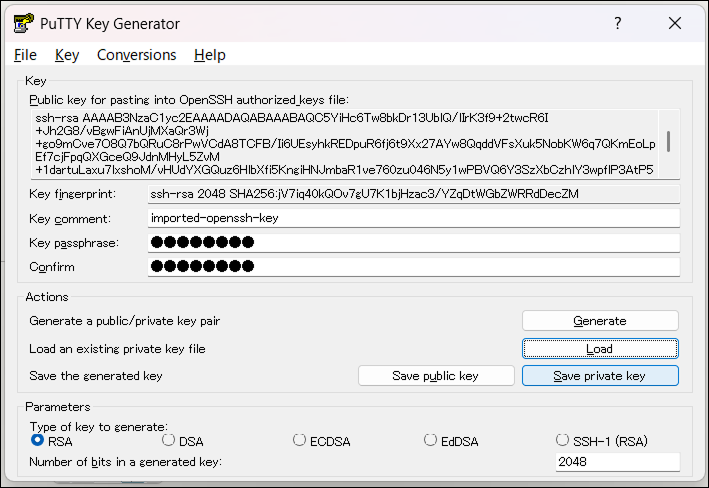Select the SSH-1 (RSA) key type
This screenshot has width=709, height=488.
(563, 440)
